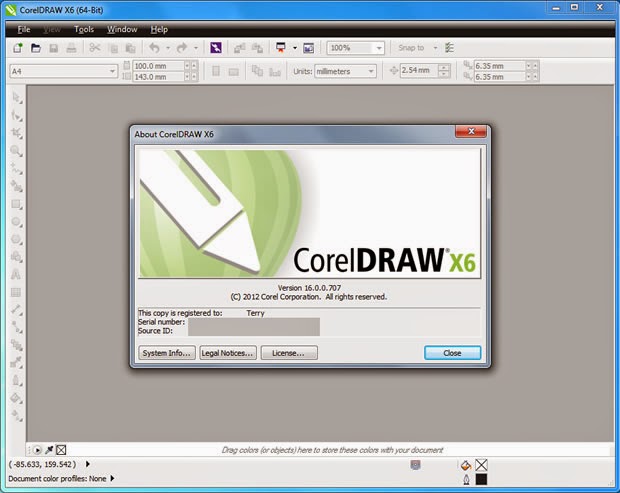Viewport: 620px width, 493px height.
Task: Select the Pick tool in the toolbox
Action: [16, 98]
